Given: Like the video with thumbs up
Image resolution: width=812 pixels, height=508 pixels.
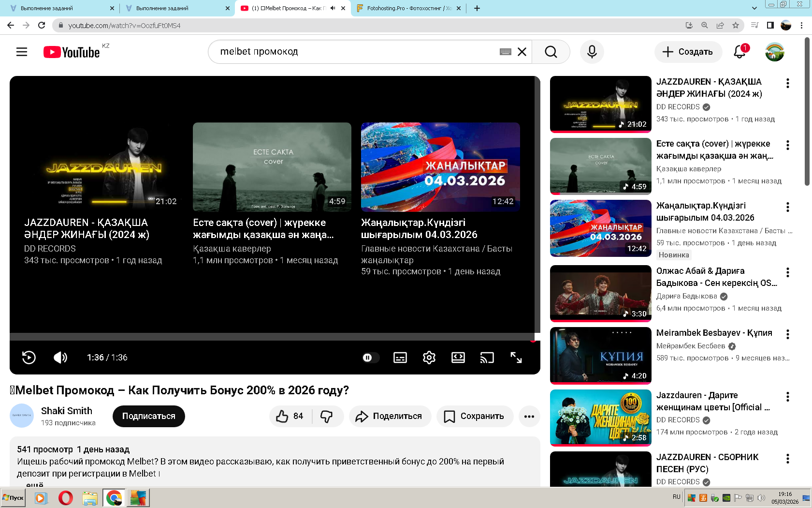Looking at the screenshot, I should point(290,416).
